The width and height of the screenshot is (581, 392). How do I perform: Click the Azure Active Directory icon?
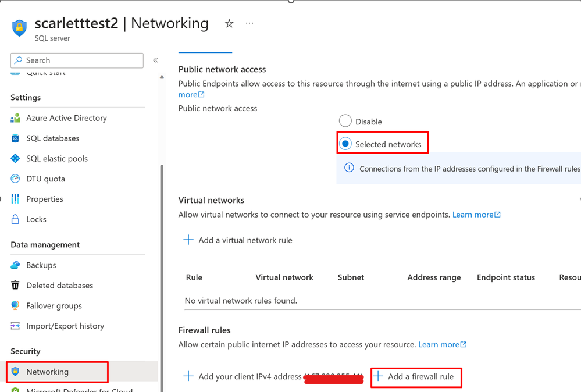15,118
